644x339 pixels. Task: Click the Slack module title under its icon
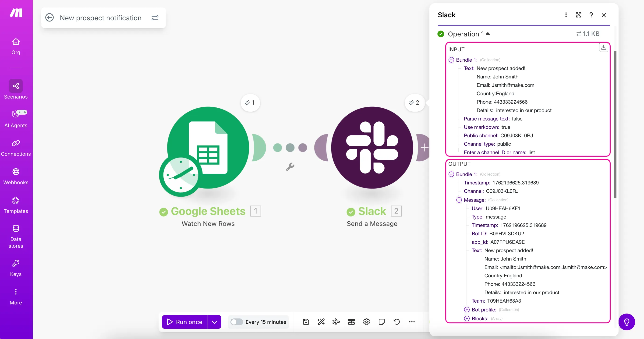click(x=372, y=211)
